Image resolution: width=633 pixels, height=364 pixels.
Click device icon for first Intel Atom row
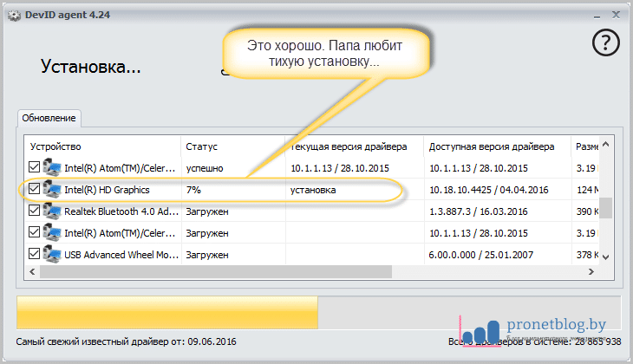[52, 167]
